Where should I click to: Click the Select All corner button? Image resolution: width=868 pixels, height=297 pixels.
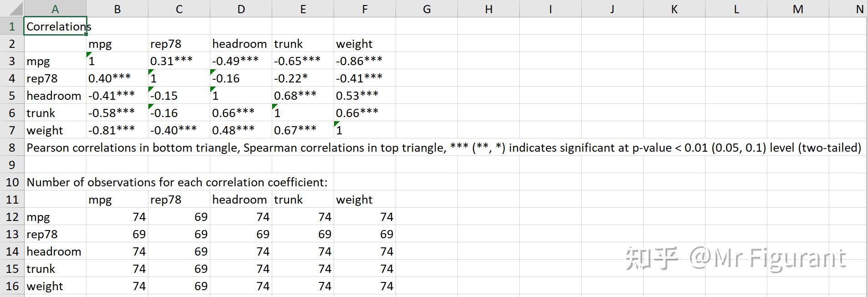pyautogui.click(x=12, y=8)
